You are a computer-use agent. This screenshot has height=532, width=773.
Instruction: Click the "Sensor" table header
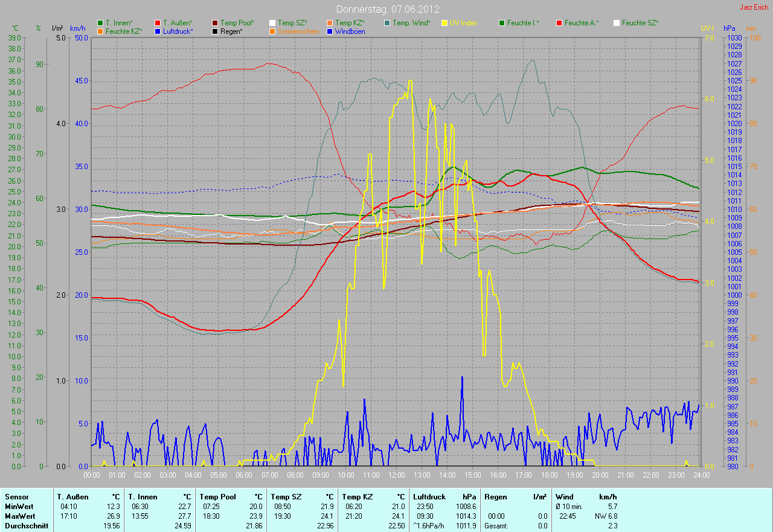click(x=16, y=497)
